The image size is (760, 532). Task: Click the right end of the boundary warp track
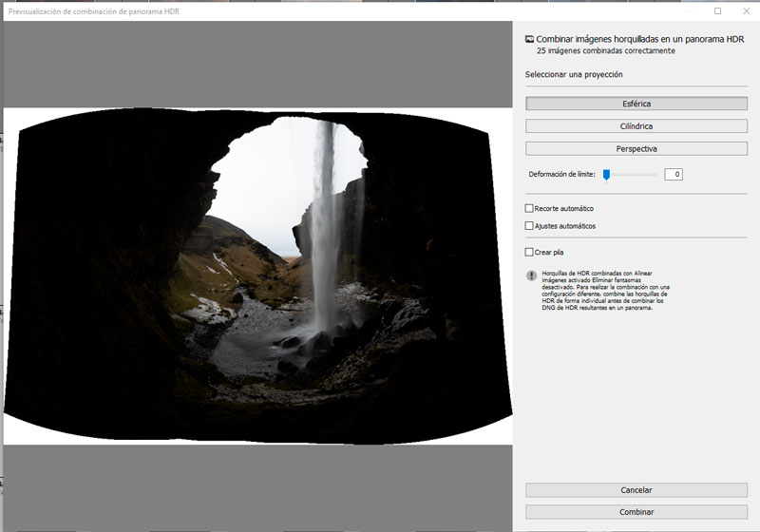655,175
